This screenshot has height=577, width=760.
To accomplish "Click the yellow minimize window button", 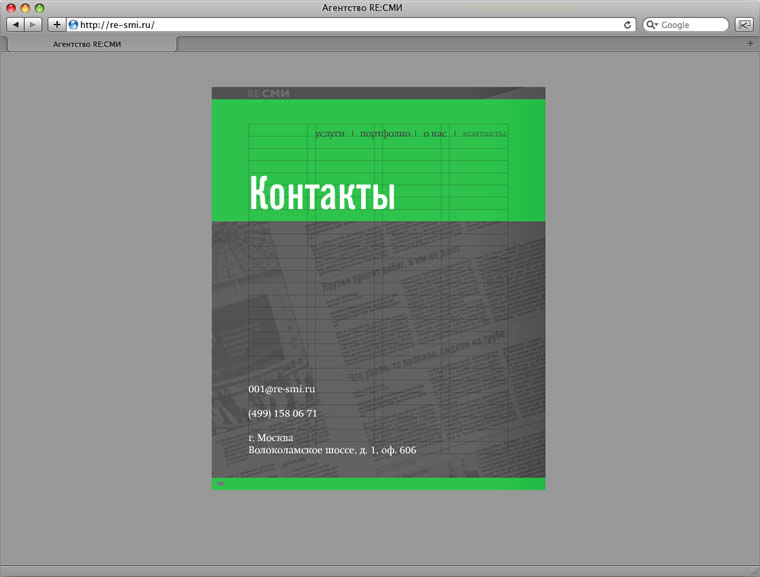I will click(26, 8).
